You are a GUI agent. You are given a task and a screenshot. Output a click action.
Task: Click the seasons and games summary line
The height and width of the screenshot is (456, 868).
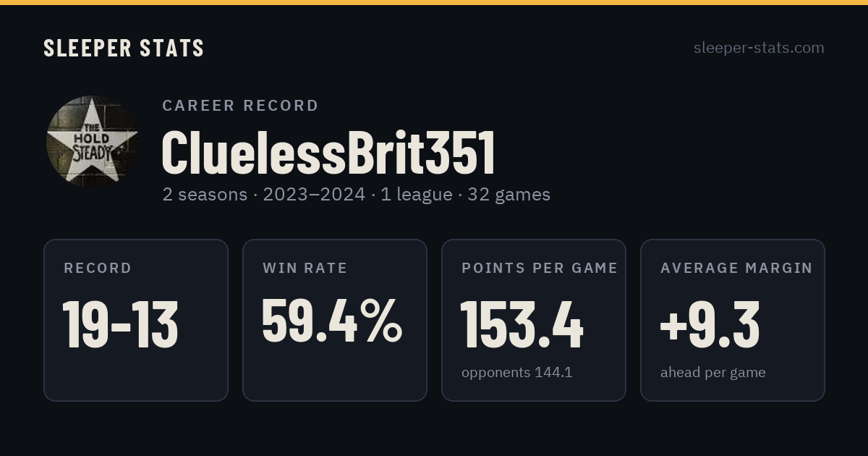point(356,195)
